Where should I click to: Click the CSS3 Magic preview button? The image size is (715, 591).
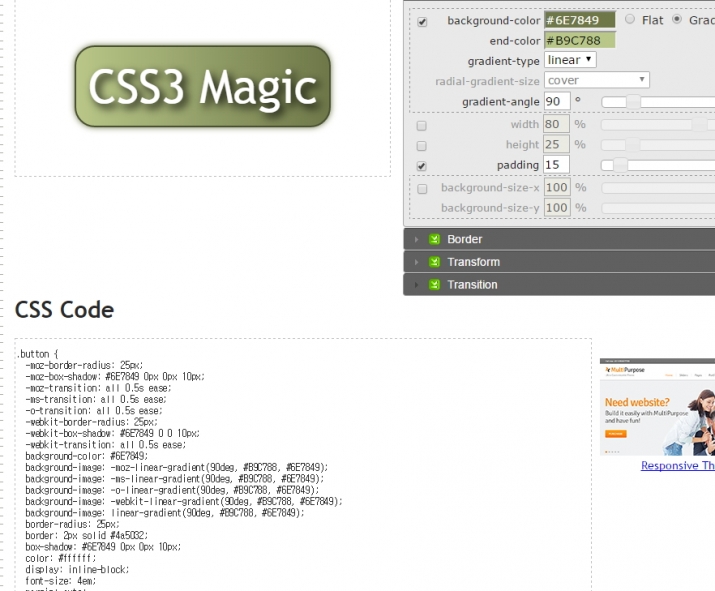click(202, 86)
